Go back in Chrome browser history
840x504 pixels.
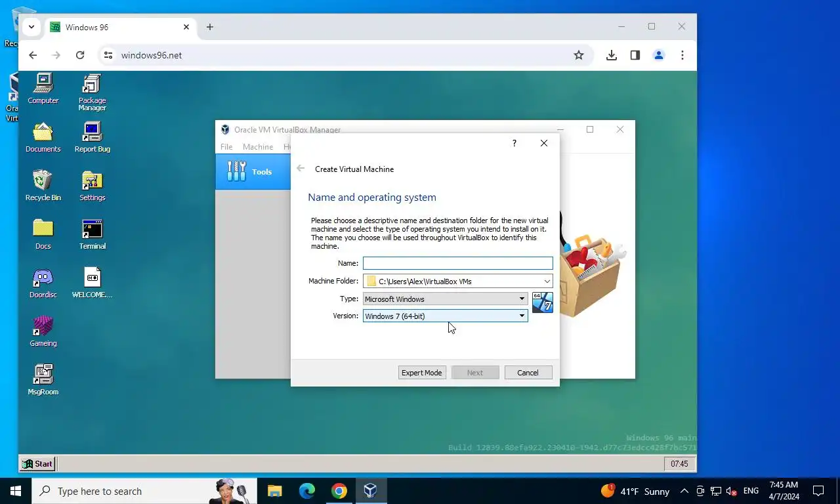pyautogui.click(x=33, y=55)
